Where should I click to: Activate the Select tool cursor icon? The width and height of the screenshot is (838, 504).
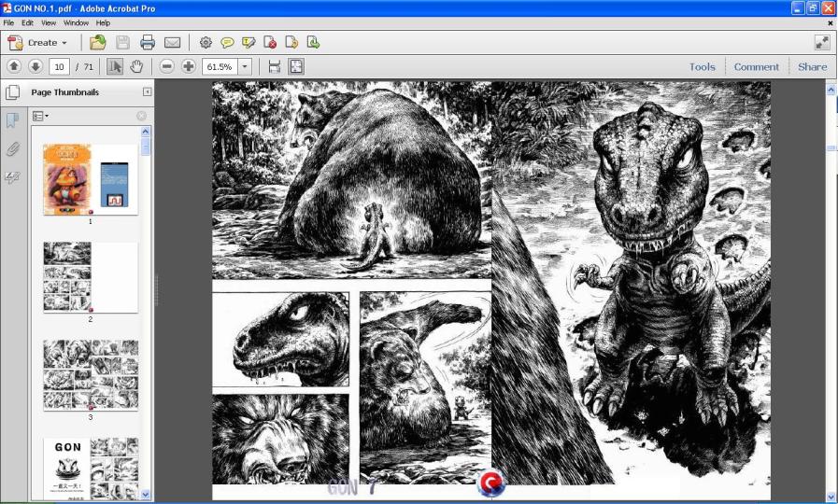114,66
